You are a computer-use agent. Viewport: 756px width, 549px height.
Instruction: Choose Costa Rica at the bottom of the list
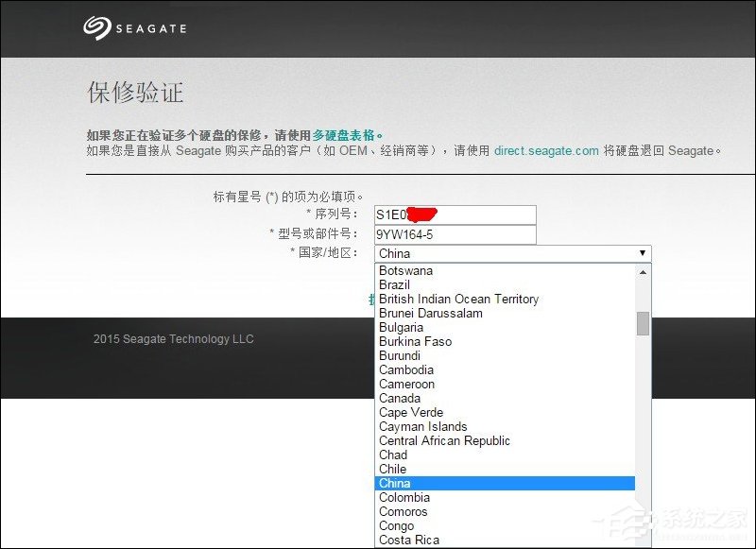(x=408, y=540)
